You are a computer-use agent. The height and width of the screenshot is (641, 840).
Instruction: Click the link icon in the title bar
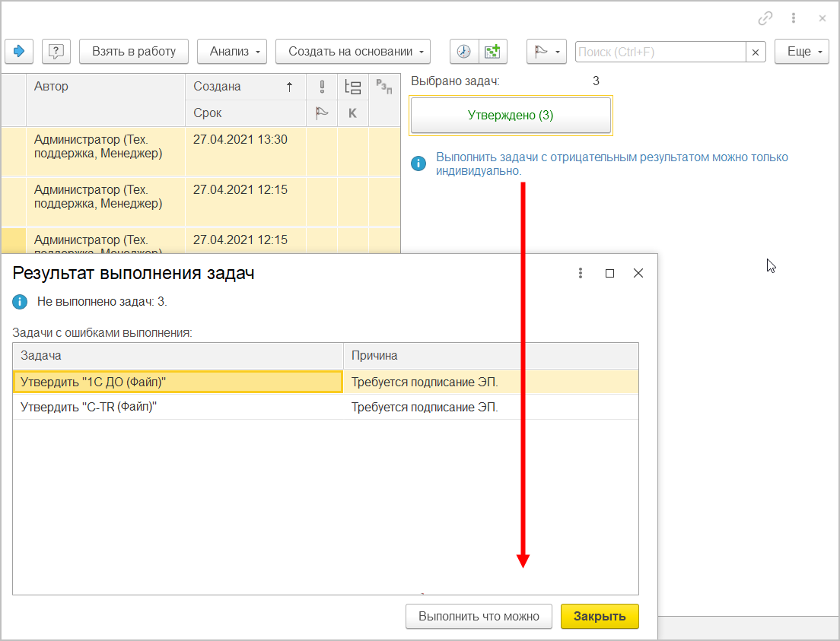tap(765, 17)
